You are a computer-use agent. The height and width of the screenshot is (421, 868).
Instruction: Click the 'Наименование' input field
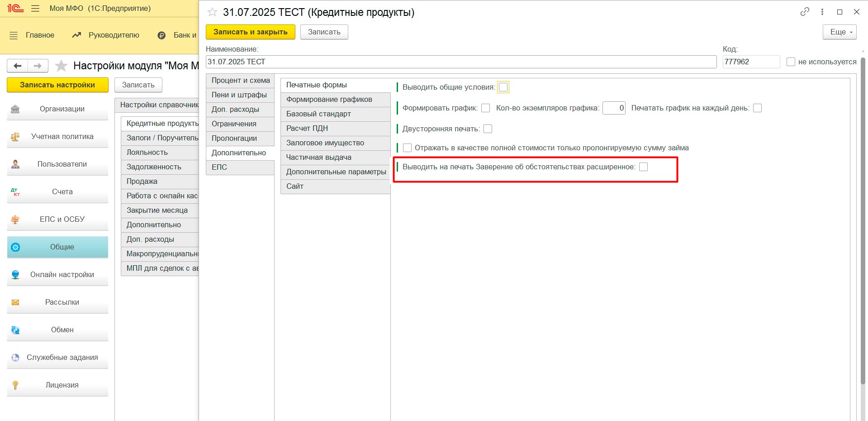point(461,62)
